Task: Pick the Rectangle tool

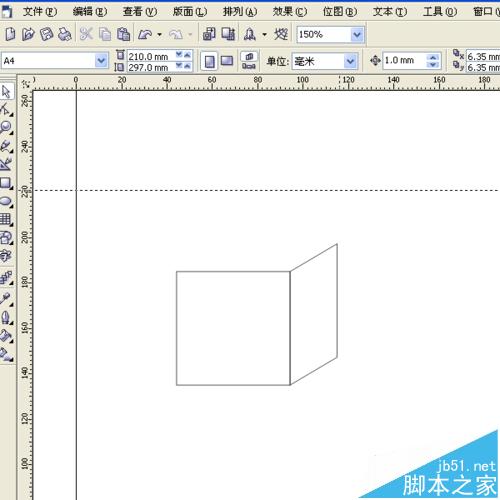Action: coord(6,182)
